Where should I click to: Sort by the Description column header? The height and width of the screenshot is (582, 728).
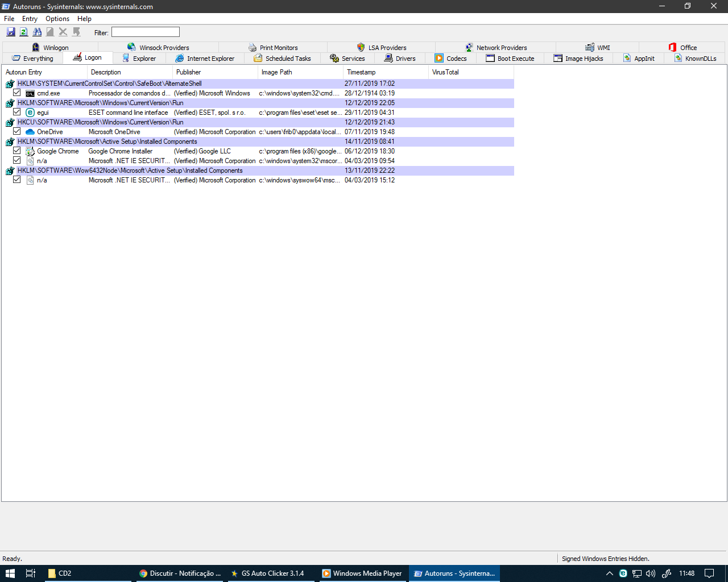point(130,72)
